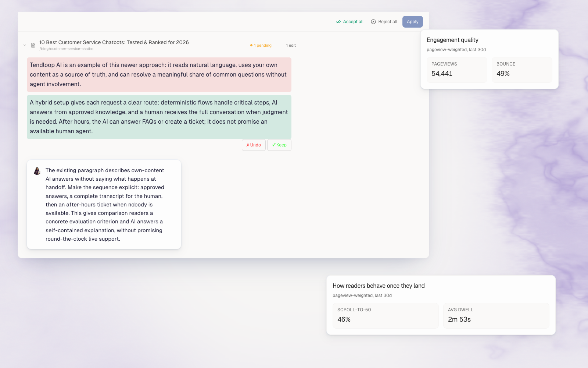Open the 10 Best Customer Service Chatbots title
The image size is (588, 368).
tap(114, 42)
